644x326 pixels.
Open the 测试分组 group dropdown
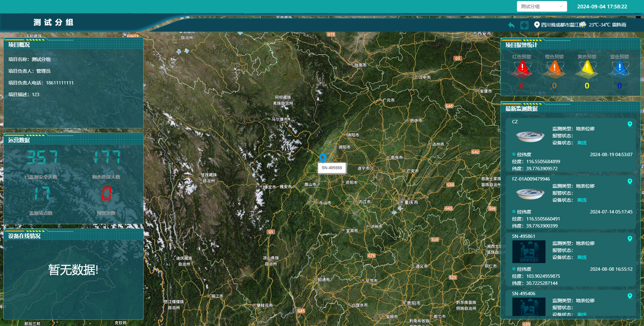coord(541,6)
